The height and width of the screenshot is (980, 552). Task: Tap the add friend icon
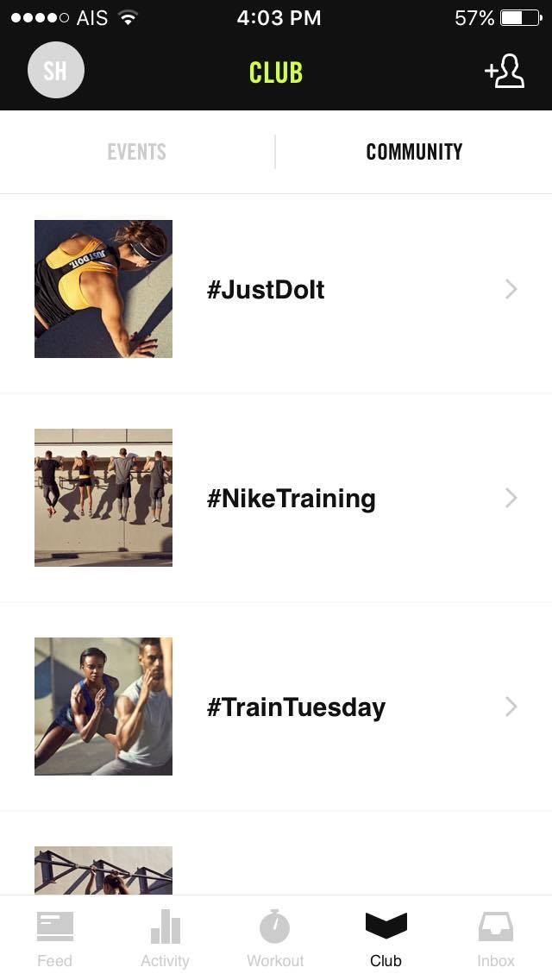pyautogui.click(x=504, y=72)
